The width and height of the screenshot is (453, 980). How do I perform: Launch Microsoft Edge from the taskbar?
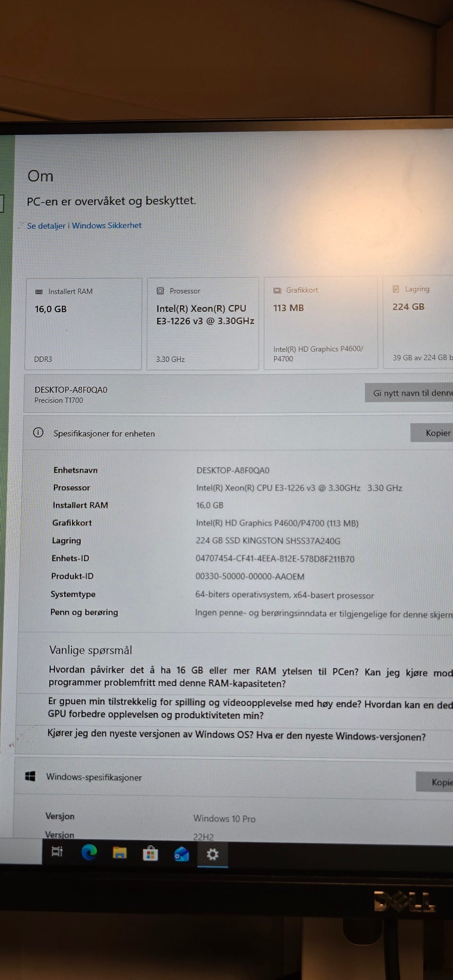click(89, 852)
